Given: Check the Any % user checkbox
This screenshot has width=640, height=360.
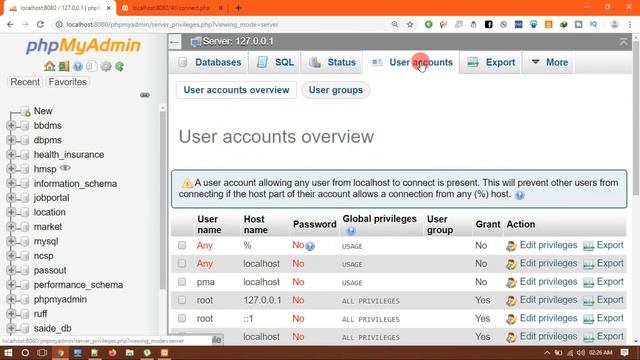Looking at the screenshot, I should click(x=182, y=245).
